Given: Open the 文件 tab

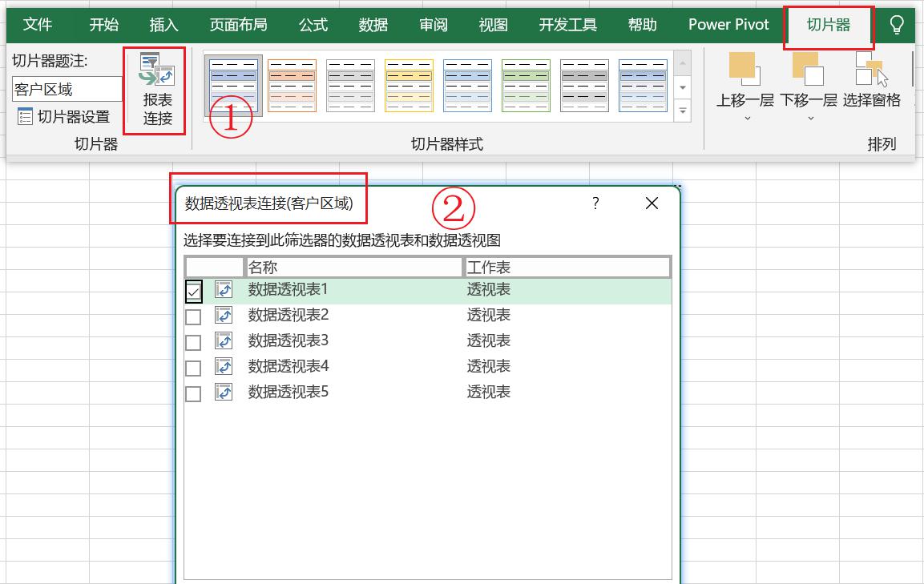Looking at the screenshot, I should click(38, 25).
